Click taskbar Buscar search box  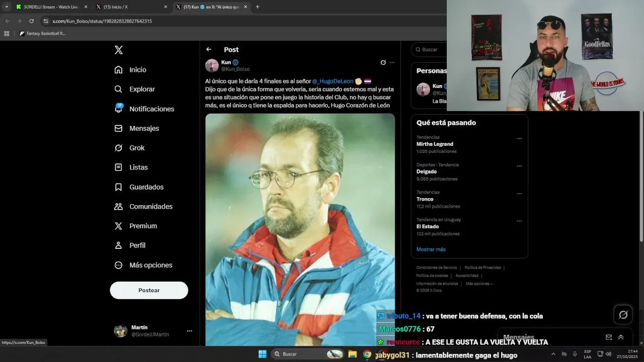pos(308,354)
